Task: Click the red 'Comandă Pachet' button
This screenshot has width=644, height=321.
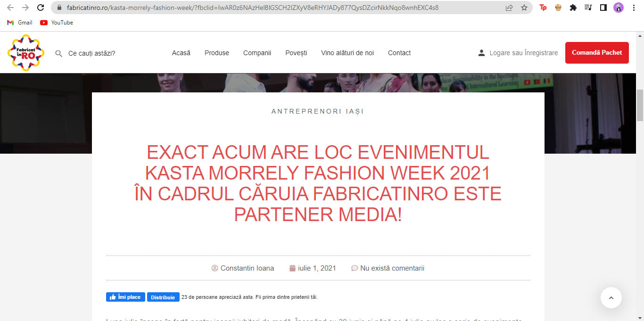Action: click(597, 53)
